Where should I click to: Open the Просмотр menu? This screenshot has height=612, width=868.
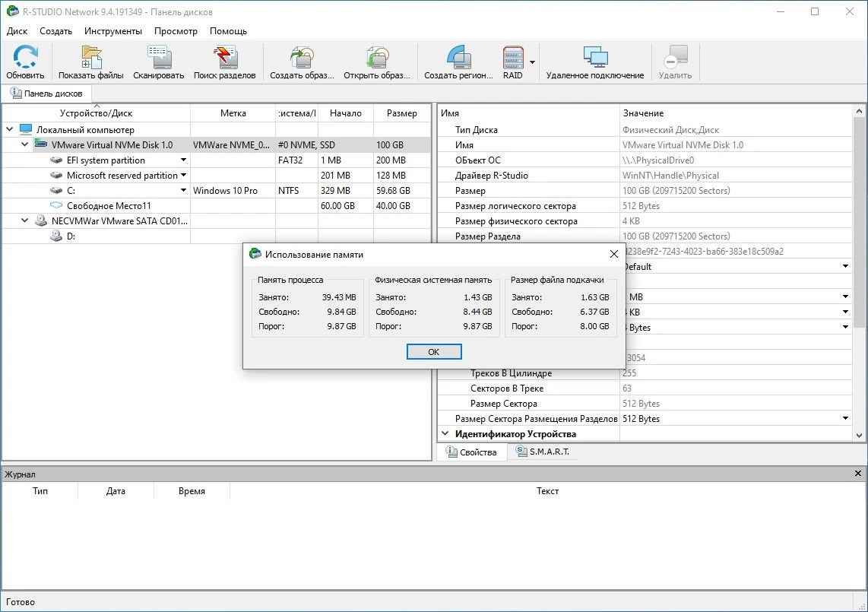(176, 31)
